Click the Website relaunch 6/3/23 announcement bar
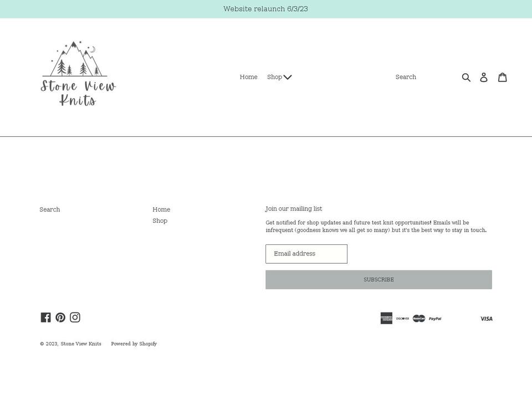 266,9
